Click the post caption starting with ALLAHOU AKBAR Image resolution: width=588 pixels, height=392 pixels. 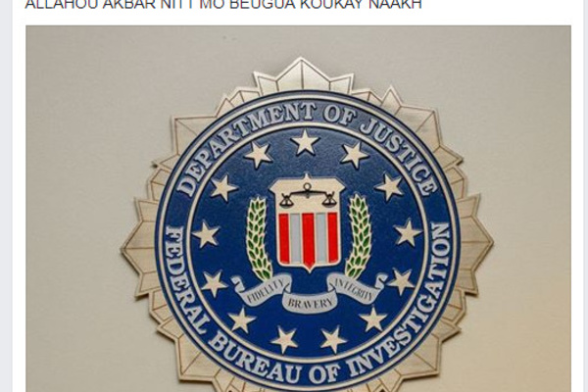tap(223, 5)
